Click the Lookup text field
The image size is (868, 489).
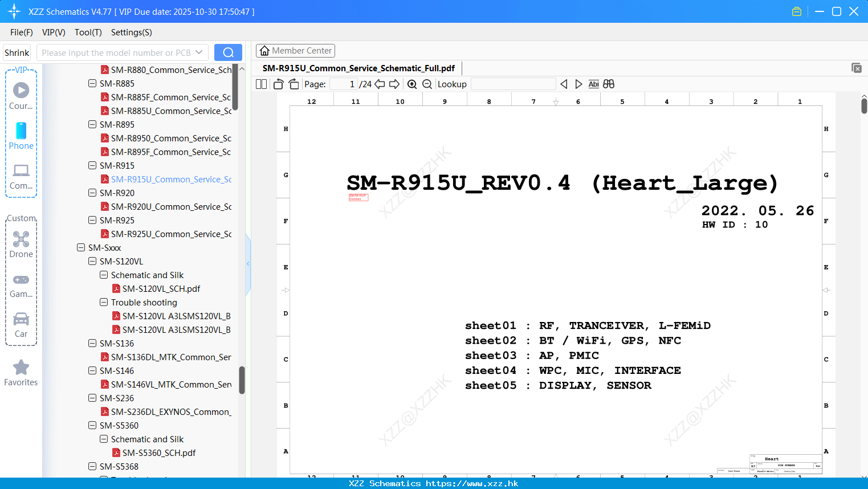click(513, 84)
